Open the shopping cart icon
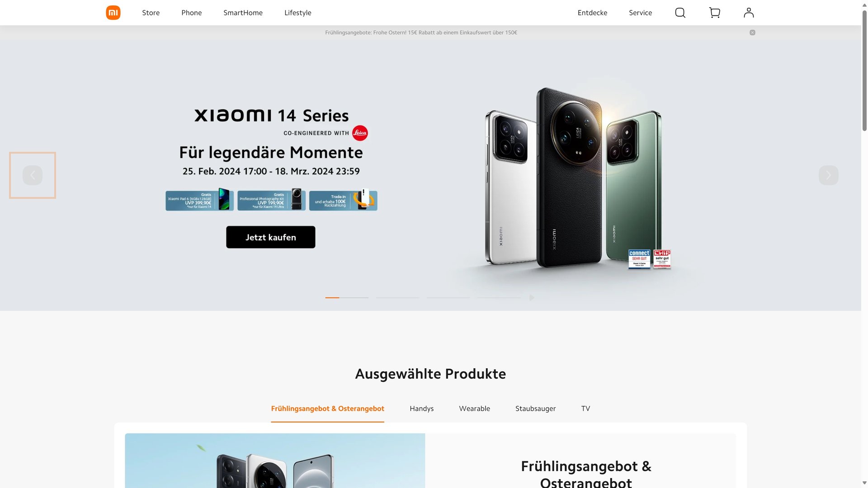Screen dimensions: 868x488 point(714,13)
